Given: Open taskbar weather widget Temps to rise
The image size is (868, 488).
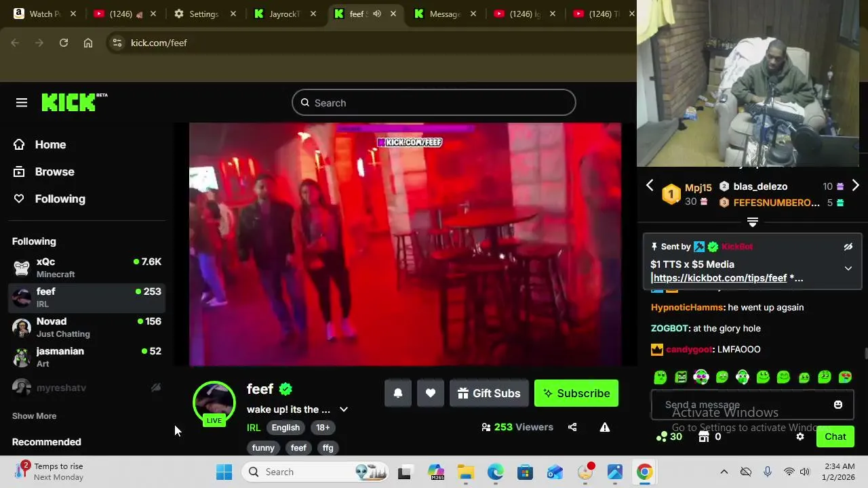Looking at the screenshot, I should pyautogui.click(x=50, y=472).
